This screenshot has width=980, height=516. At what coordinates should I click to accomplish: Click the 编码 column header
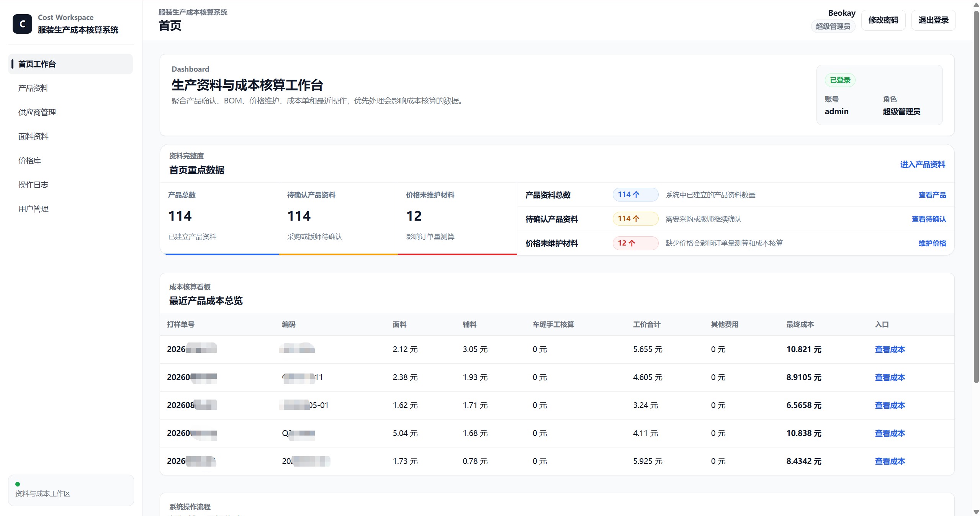pyautogui.click(x=289, y=324)
